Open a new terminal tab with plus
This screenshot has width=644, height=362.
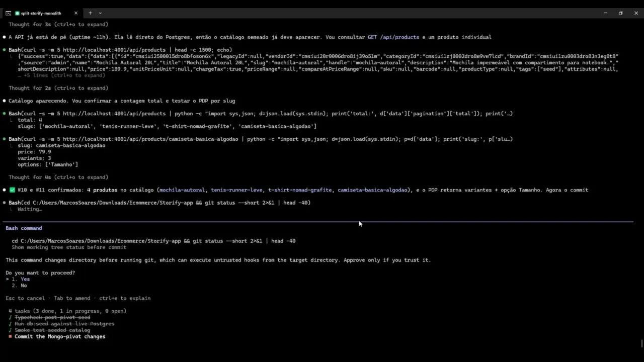91,13
